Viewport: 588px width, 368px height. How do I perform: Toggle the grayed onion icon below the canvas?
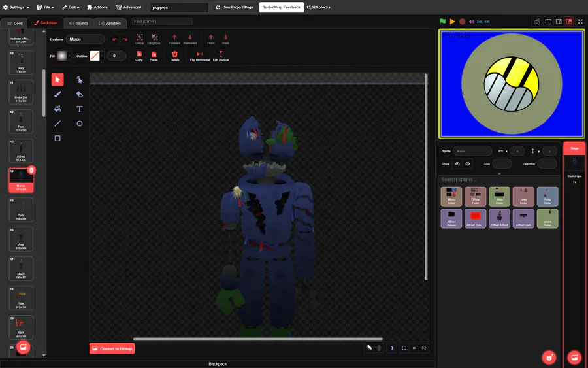click(379, 348)
